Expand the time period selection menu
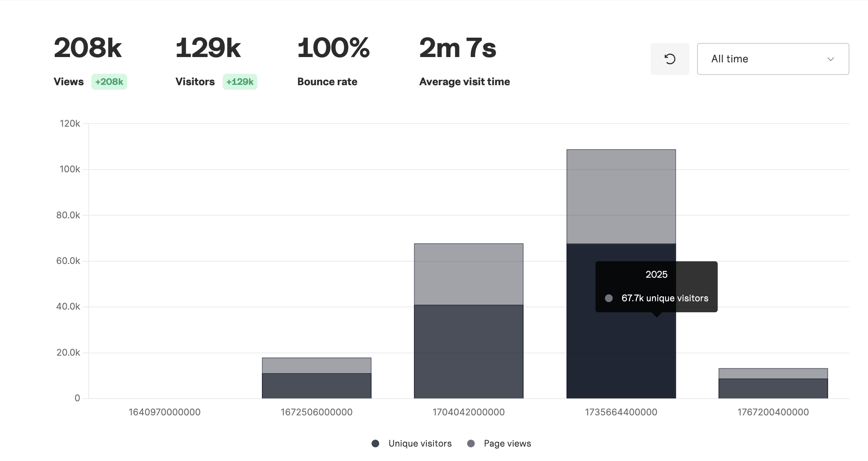 point(772,59)
